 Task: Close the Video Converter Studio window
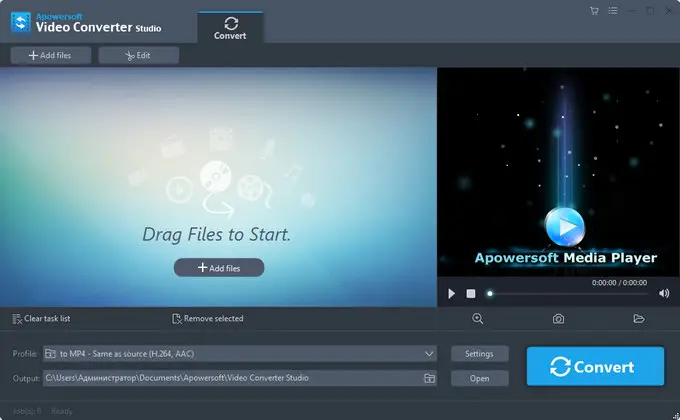click(669, 11)
